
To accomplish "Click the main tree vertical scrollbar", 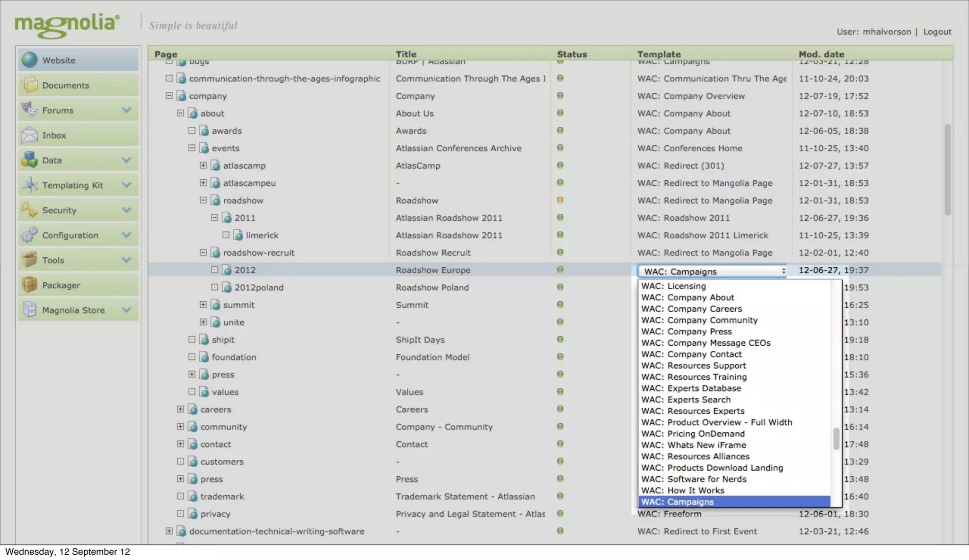I will click(x=947, y=169).
